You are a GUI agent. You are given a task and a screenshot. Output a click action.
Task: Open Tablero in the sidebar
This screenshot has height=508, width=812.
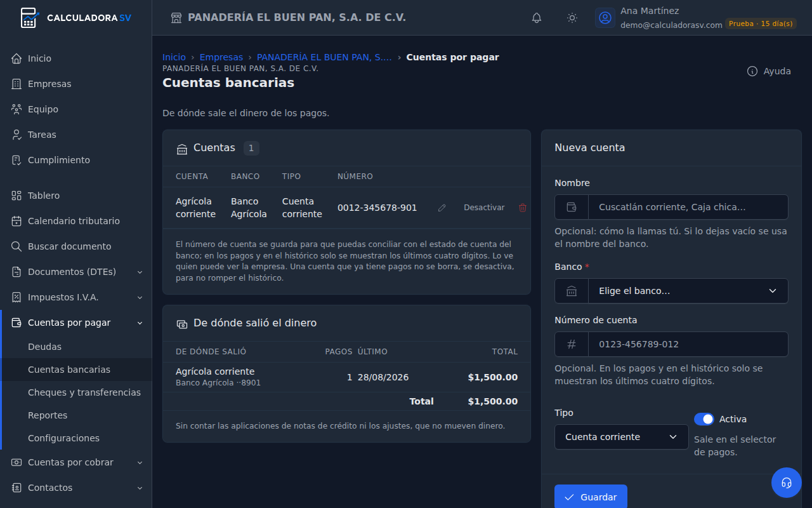[x=76, y=196]
